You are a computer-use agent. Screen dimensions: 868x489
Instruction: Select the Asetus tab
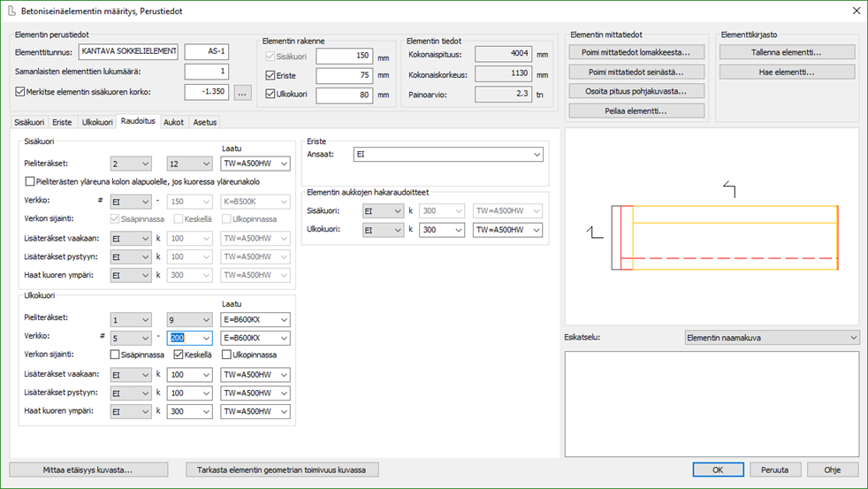204,121
